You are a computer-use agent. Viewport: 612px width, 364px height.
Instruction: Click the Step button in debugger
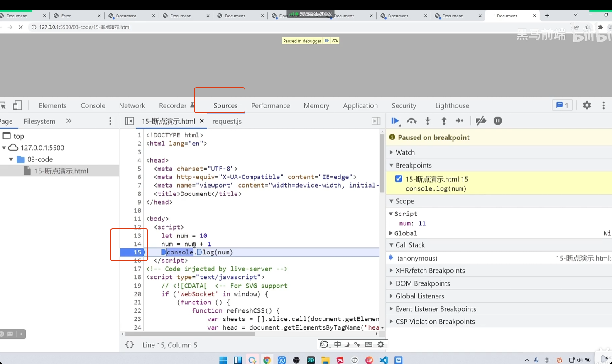point(460,121)
